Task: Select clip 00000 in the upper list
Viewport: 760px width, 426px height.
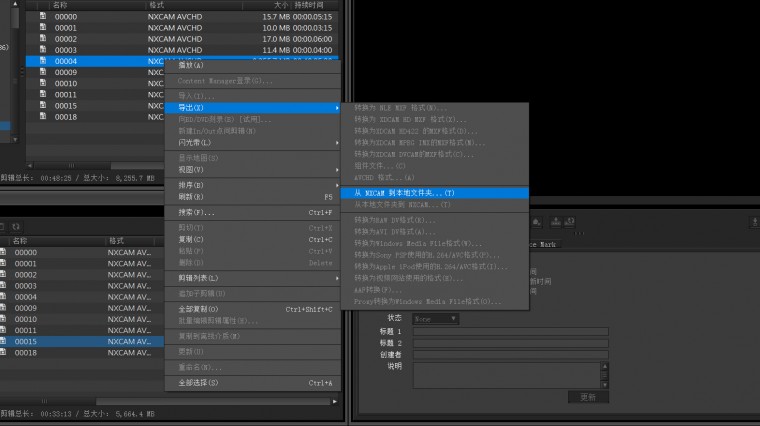Action: tap(182, 16)
